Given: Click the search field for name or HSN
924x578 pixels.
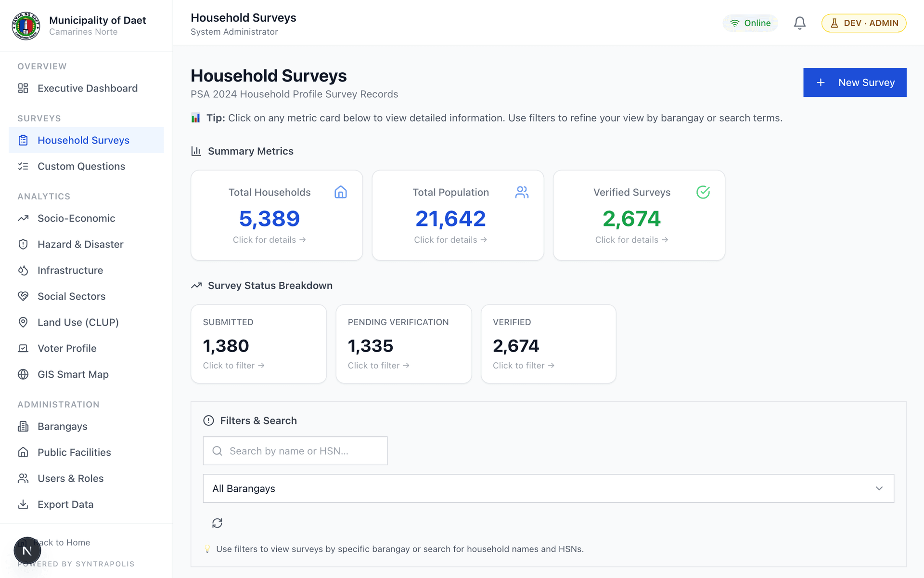Looking at the screenshot, I should [x=295, y=451].
